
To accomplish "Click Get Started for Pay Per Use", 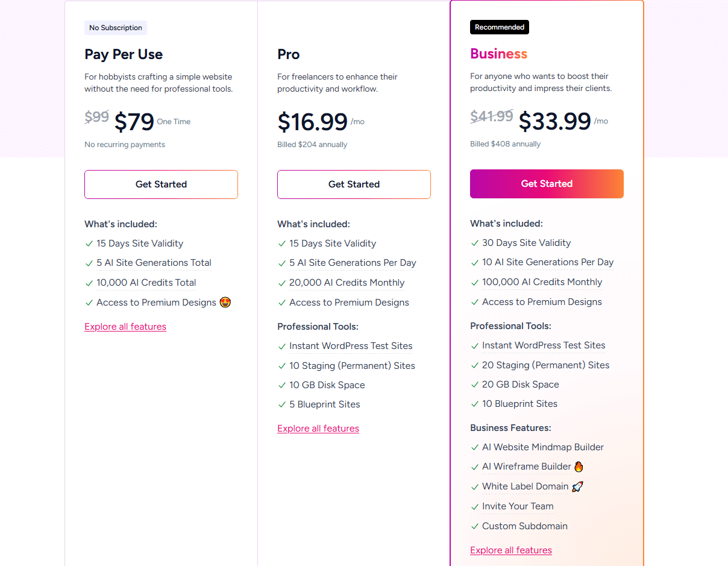I will pos(161,184).
